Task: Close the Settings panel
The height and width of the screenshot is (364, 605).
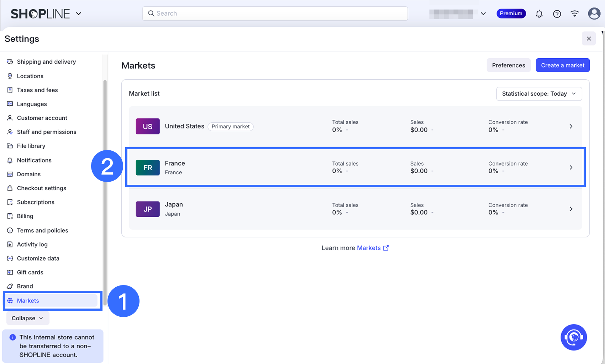Action: pos(589,38)
